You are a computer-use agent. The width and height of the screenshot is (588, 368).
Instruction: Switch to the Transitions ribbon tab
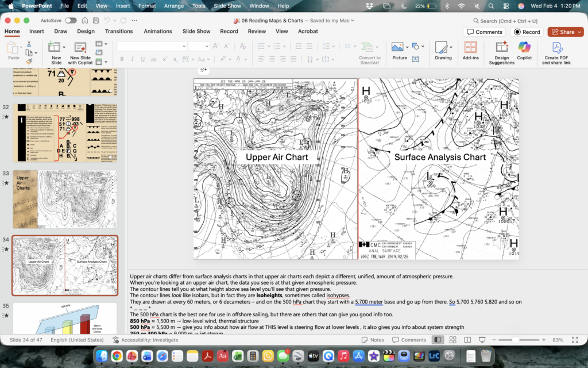coord(119,32)
